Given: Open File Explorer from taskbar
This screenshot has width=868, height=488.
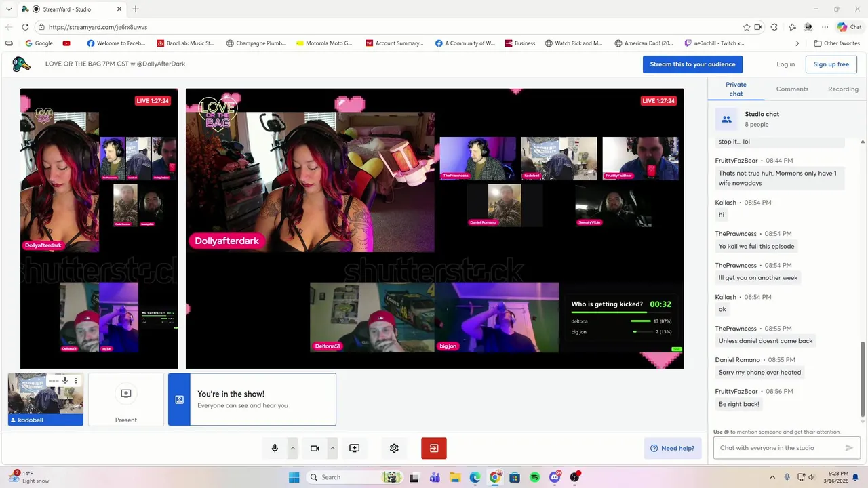Looking at the screenshot, I should pos(454,477).
